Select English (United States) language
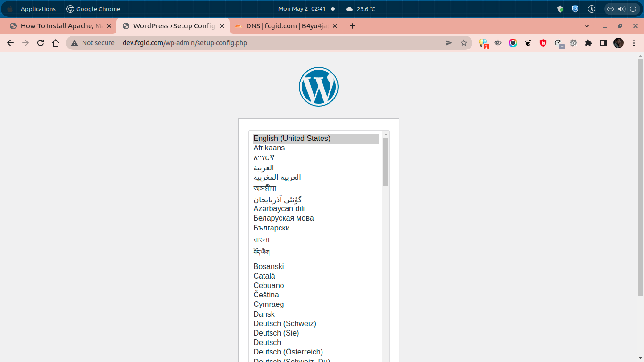 point(316,139)
